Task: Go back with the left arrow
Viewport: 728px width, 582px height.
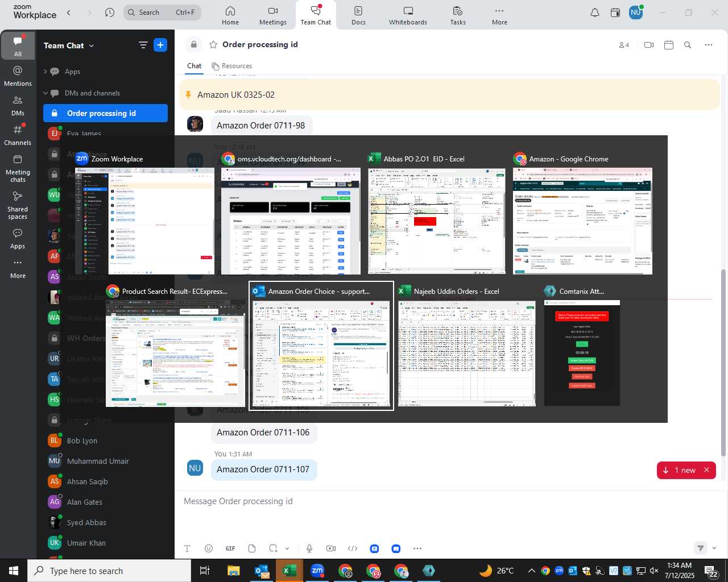Action: (x=69, y=13)
